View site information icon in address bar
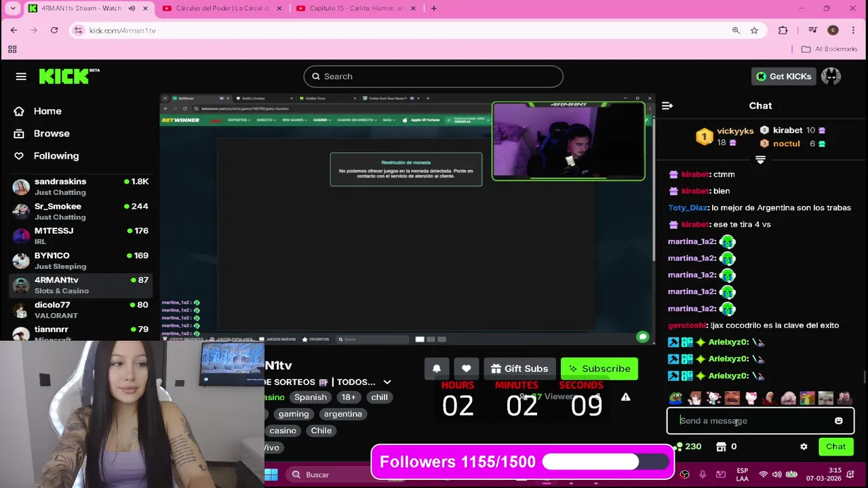868x488 pixels. click(x=79, y=30)
